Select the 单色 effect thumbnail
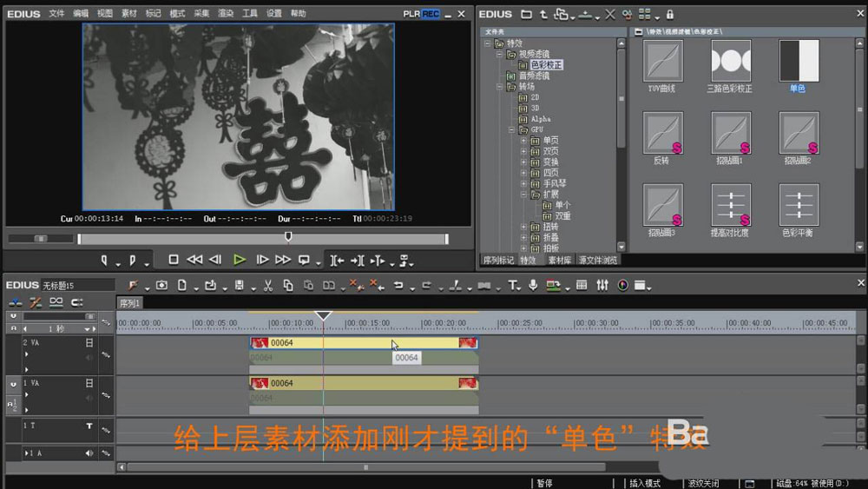The width and height of the screenshot is (868, 489). click(x=799, y=61)
